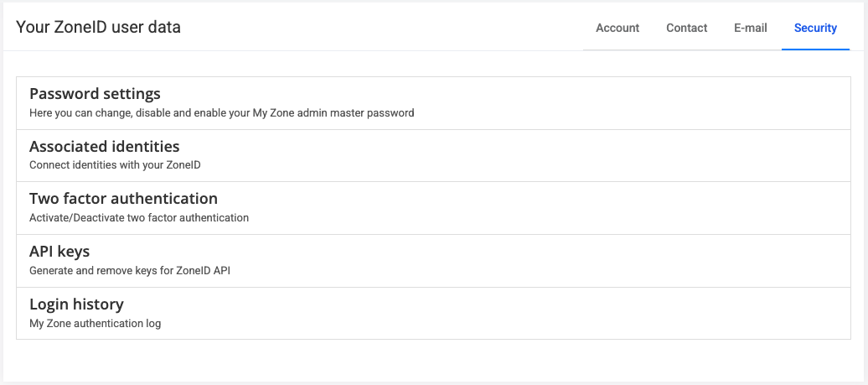Click the 'Your ZoneID user data' page title
The width and height of the screenshot is (868, 385).
pyautogui.click(x=98, y=27)
